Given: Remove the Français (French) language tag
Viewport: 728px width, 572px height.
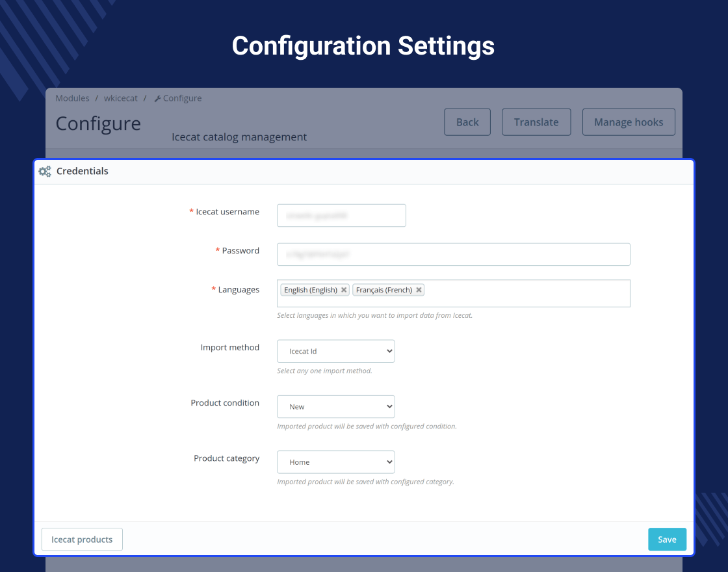Looking at the screenshot, I should 419,290.
